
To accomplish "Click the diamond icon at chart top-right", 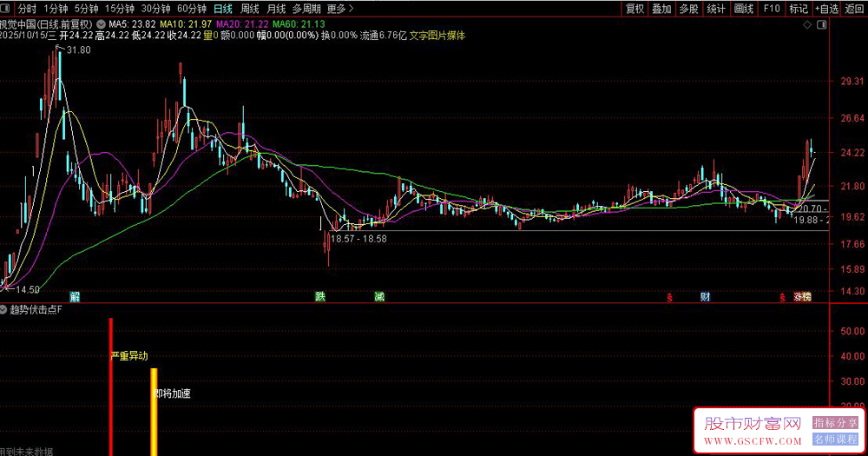I will [807, 24].
